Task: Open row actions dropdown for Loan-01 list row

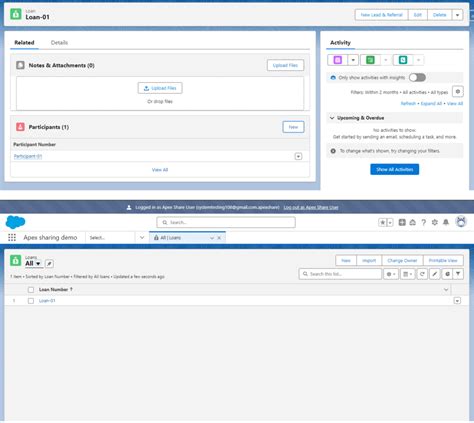Action: 457,301
